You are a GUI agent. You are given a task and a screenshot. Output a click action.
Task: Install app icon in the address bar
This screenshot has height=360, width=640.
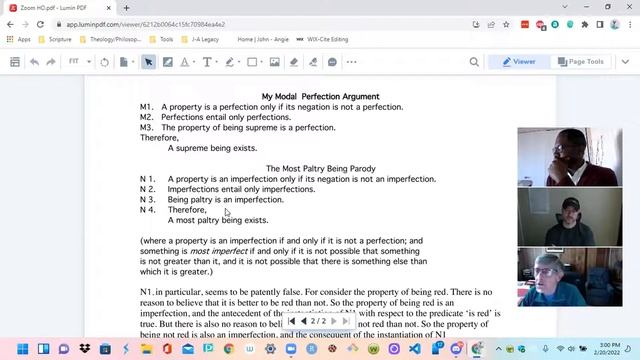[476, 24]
